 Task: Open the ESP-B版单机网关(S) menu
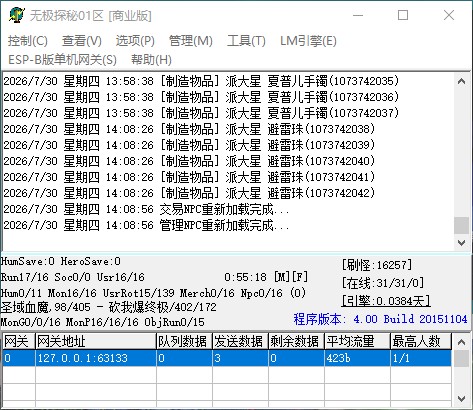(62, 60)
